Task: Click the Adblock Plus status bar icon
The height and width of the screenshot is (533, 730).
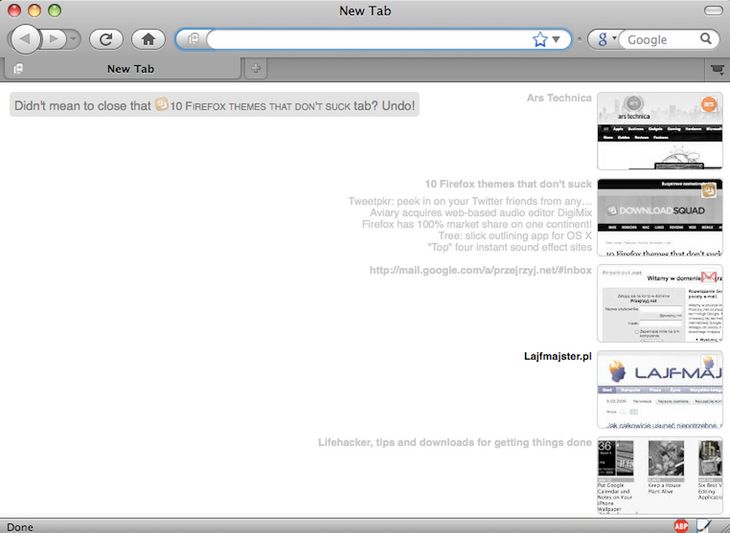Action: [x=681, y=526]
